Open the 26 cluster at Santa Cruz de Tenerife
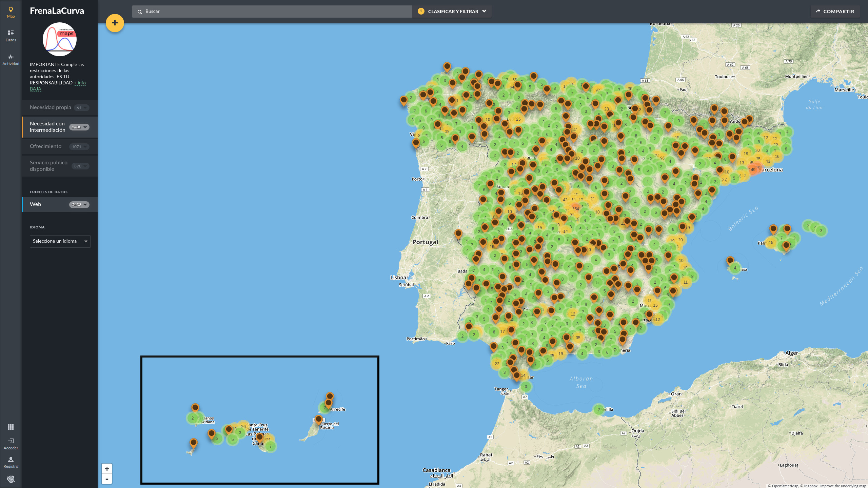Screen dimensions: 868x488 tap(243, 426)
